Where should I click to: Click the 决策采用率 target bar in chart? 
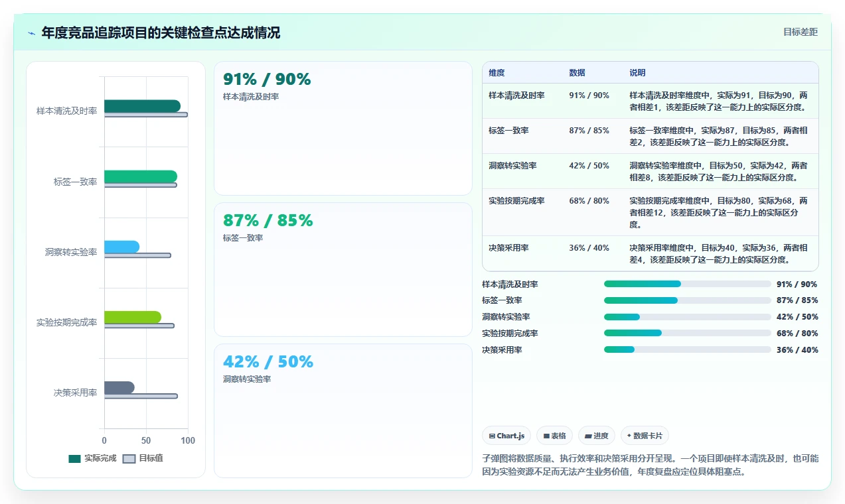coord(141,396)
